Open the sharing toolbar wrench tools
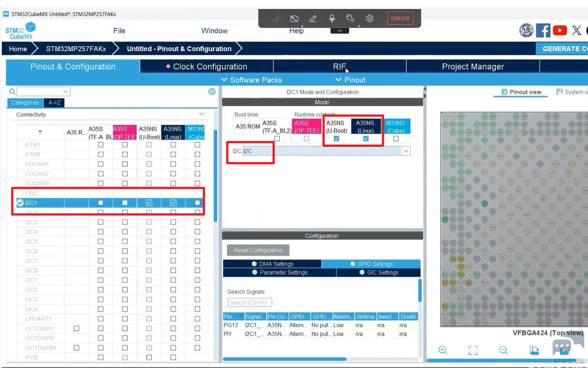This screenshot has width=588, height=368. tap(350, 18)
